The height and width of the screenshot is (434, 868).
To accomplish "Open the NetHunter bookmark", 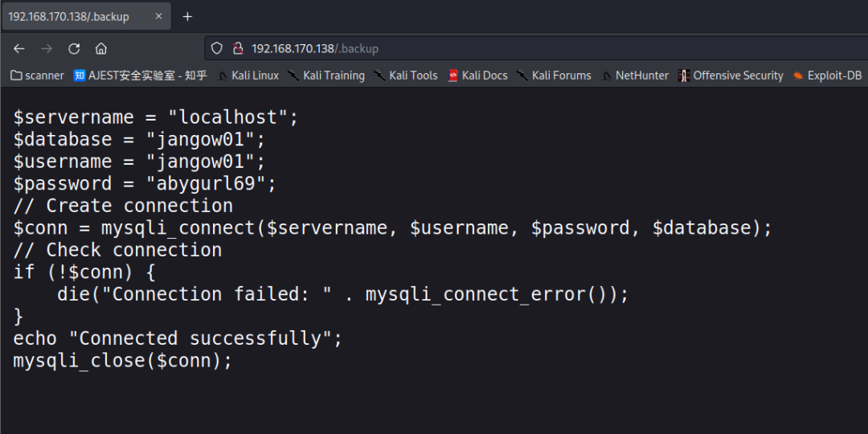I will pyautogui.click(x=635, y=76).
